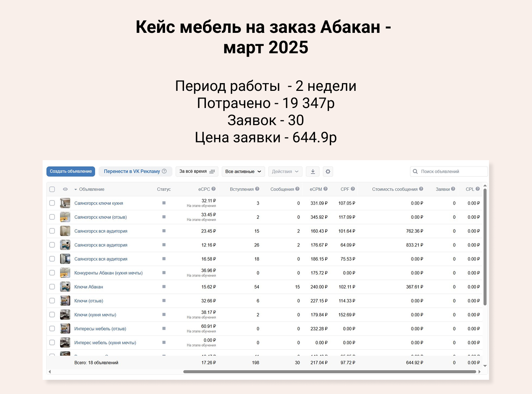Open the 'Ключи (отзыв)' ad link

88,301
